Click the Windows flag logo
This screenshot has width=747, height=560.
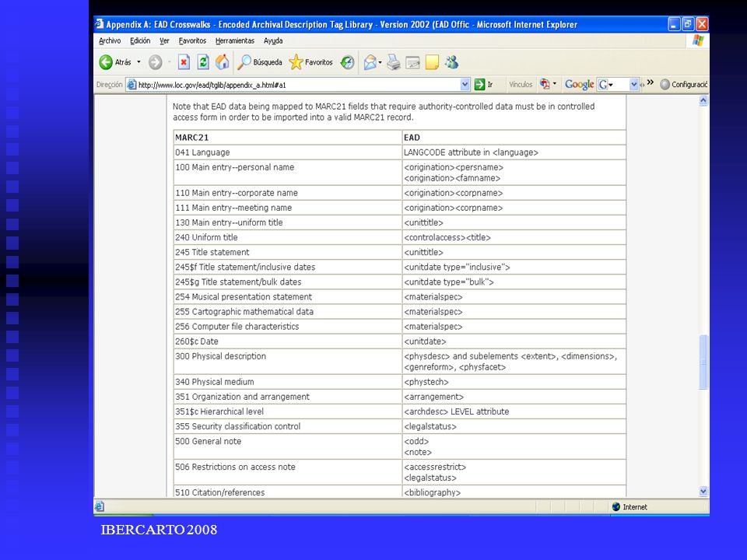click(698, 40)
